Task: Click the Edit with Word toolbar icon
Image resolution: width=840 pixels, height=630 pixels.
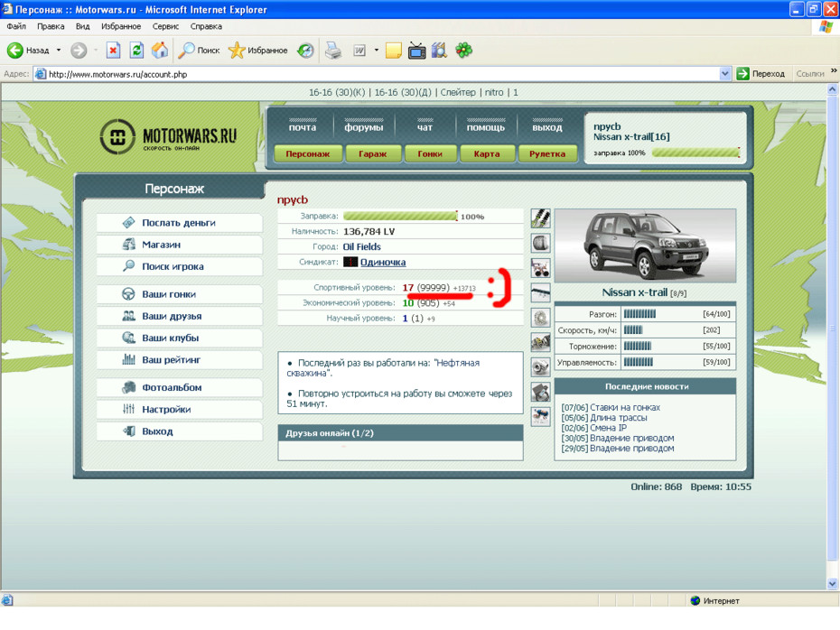Action: point(359,51)
